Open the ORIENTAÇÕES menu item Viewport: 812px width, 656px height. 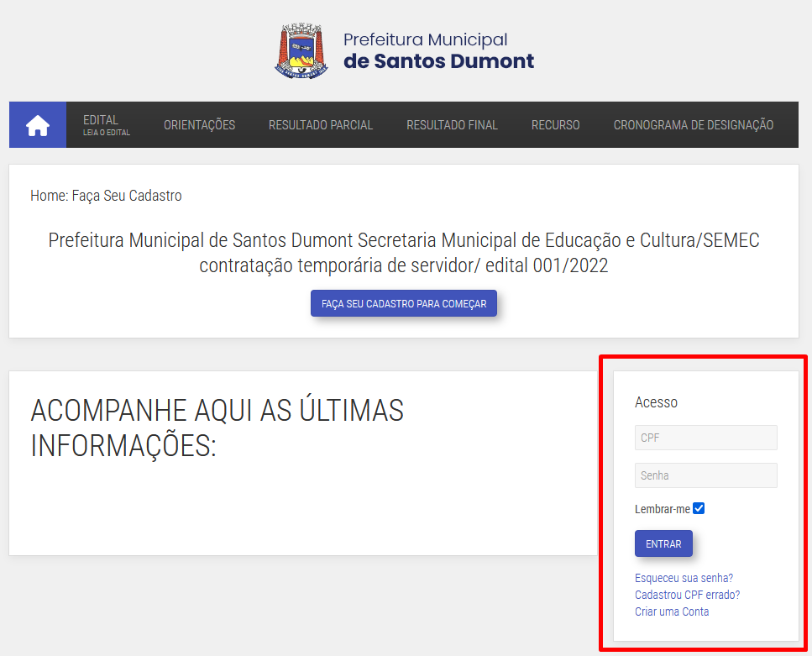point(199,125)
